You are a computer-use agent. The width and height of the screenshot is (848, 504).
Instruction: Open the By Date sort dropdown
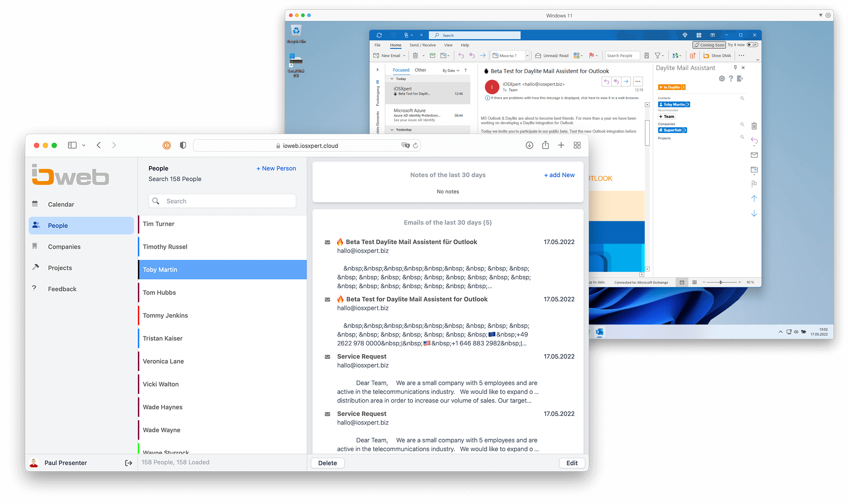tap(451, 70)
